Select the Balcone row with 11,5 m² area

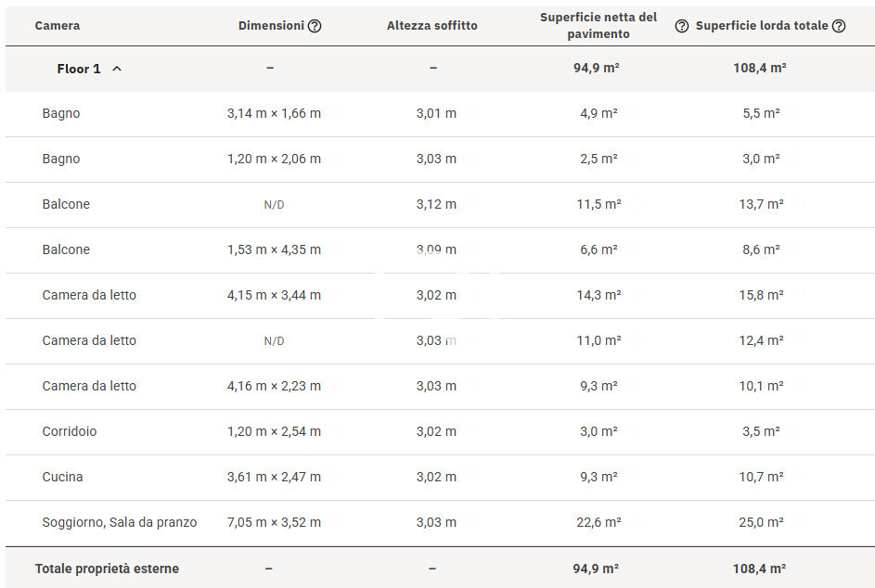click(66, 204)
